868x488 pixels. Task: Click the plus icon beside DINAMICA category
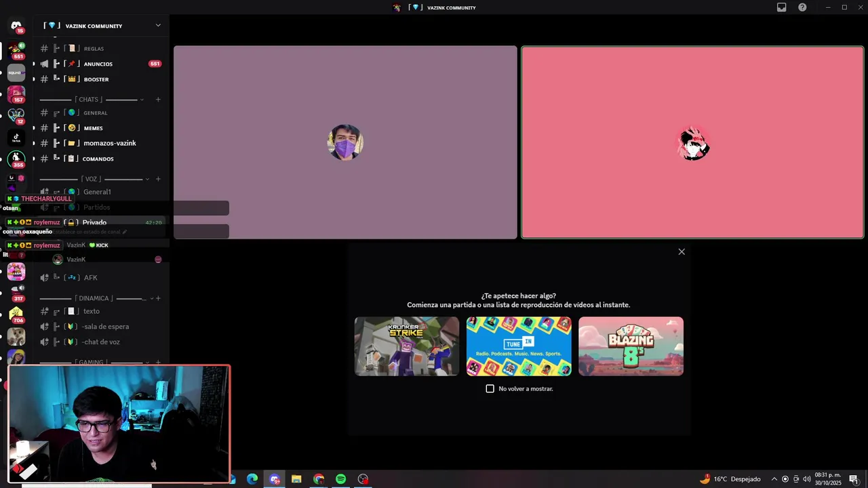[x=158, y=298]
